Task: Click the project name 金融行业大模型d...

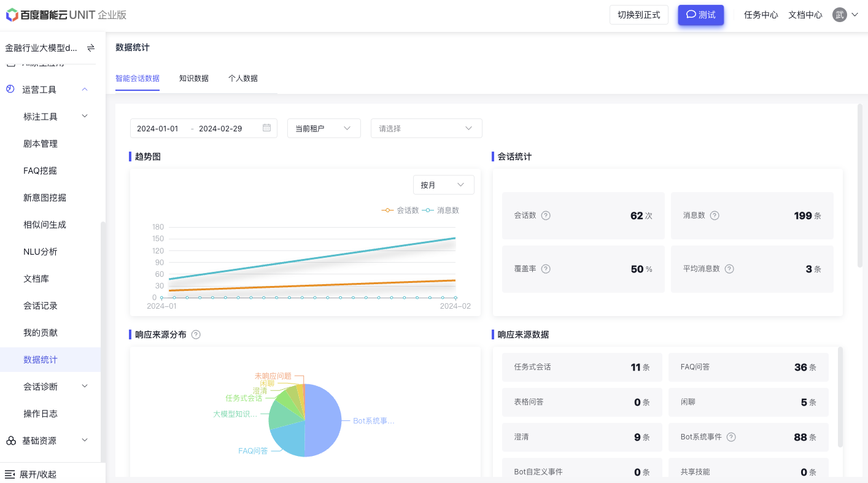Action: point(41,48)
